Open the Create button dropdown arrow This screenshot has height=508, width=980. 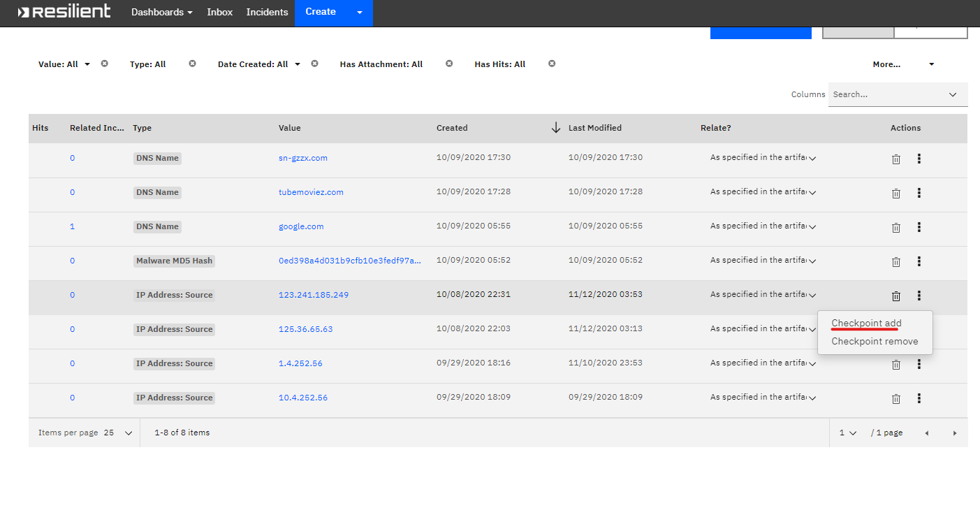360,13
